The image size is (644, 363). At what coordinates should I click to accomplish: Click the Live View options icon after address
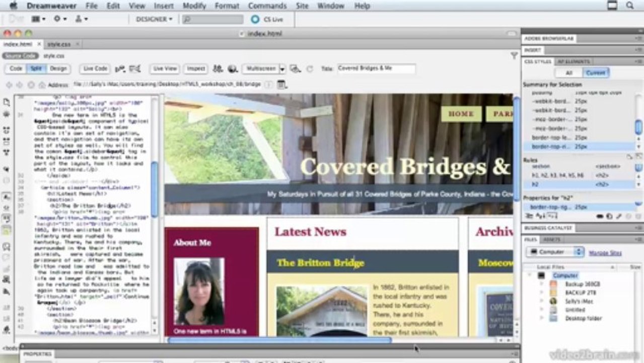[x=281, y=85]
